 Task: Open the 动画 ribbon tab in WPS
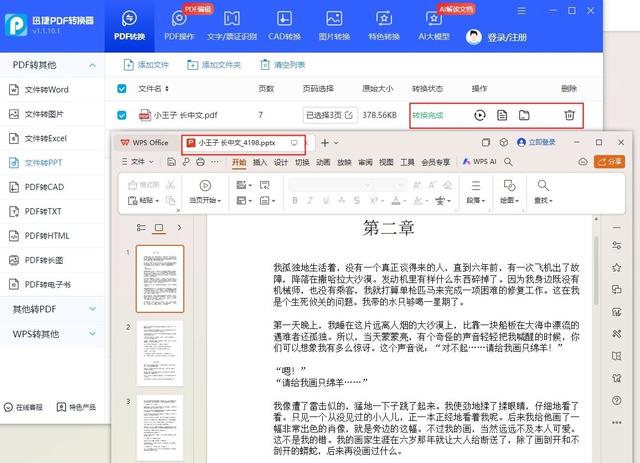[323, 162]
